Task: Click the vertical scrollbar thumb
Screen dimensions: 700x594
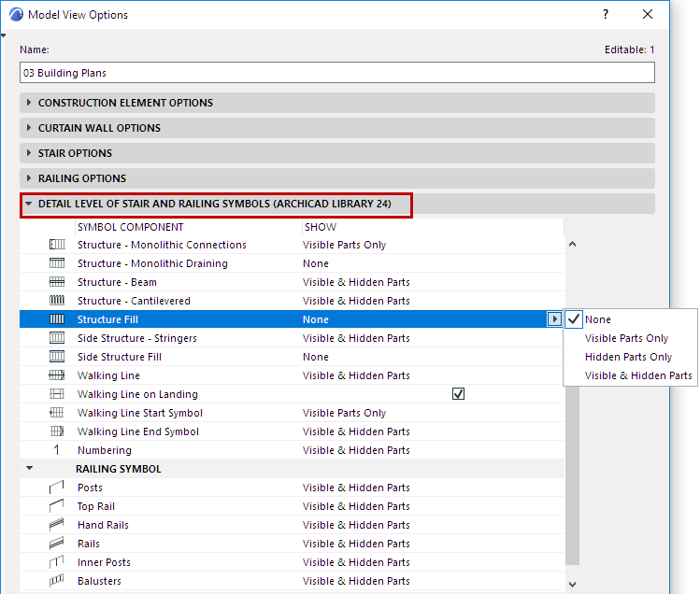Action: 572,475
